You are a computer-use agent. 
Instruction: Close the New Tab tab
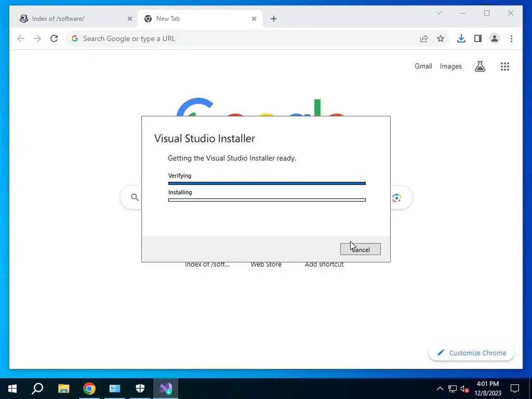(x=254, y=19)
